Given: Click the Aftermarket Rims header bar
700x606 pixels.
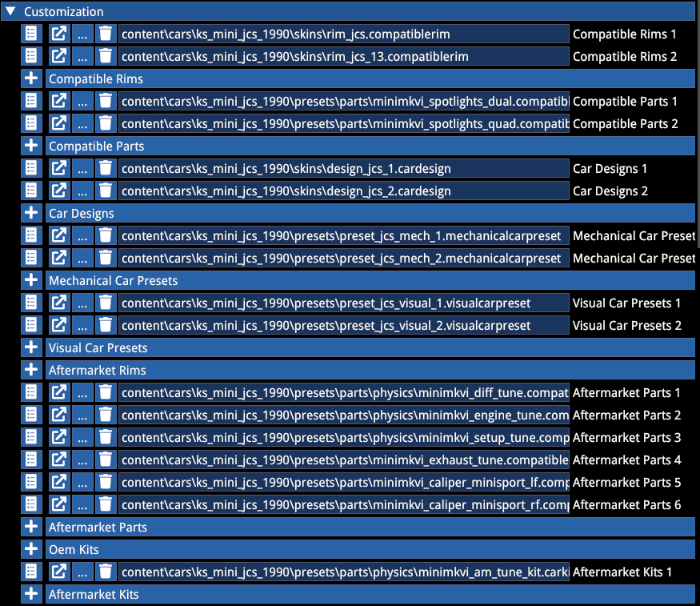Looking at the screenshot, I should tap(370, 370).
